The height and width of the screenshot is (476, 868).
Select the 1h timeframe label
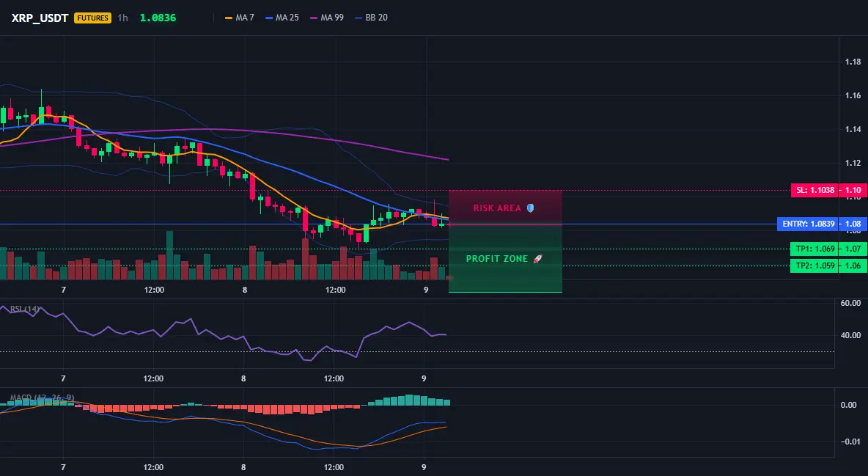click(x=123, y=18)
